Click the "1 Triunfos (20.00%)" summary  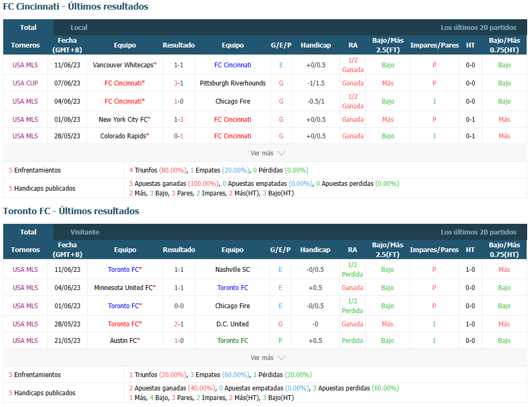click(x=158, y=375)
